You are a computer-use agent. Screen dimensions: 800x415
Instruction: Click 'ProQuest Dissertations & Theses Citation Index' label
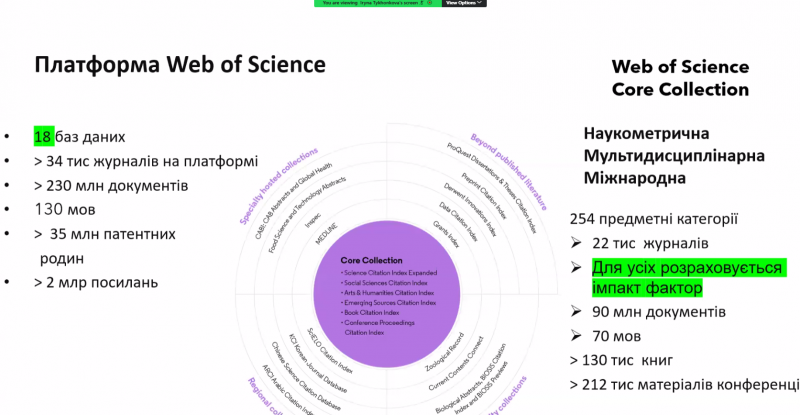pos(492,188)
